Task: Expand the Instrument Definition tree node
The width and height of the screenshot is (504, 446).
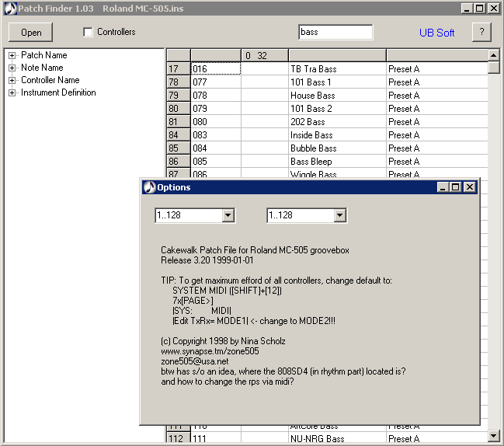Action: (x=12, y=93)
